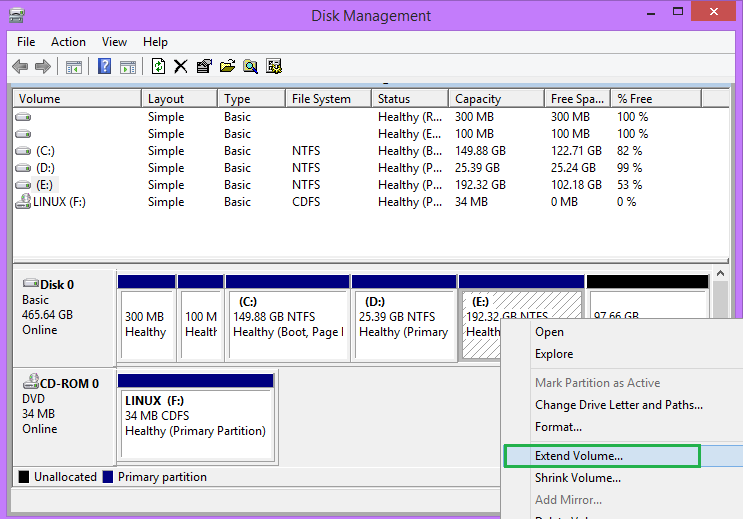Toggle the Show/Hide Action Pane icon
Viewport: 743px width, 519px height.
[x=128, y=67]
